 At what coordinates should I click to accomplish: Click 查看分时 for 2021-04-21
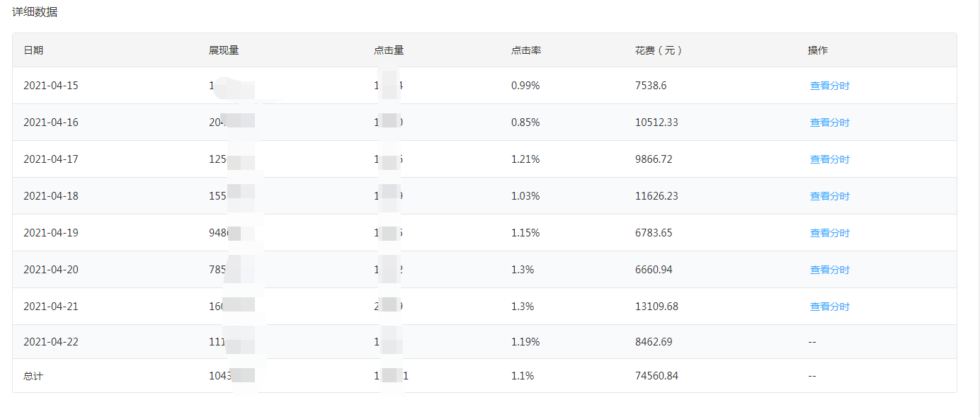[x=829, y=307]
